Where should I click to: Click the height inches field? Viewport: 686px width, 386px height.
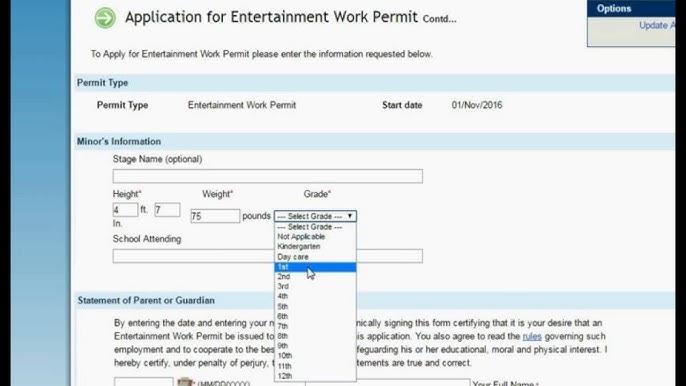pos(167,210)
